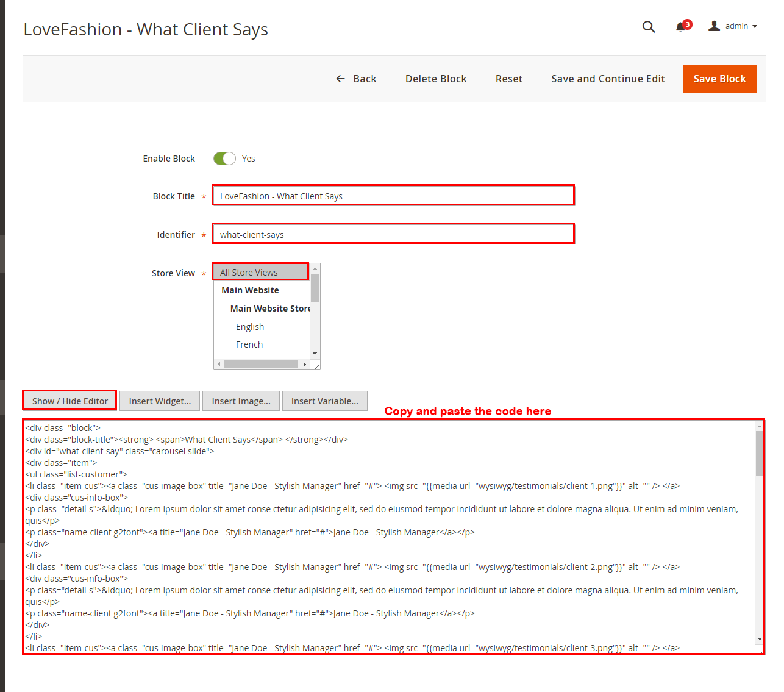
Task: Click inside the HTML content textarea
Action: (389, 537)
